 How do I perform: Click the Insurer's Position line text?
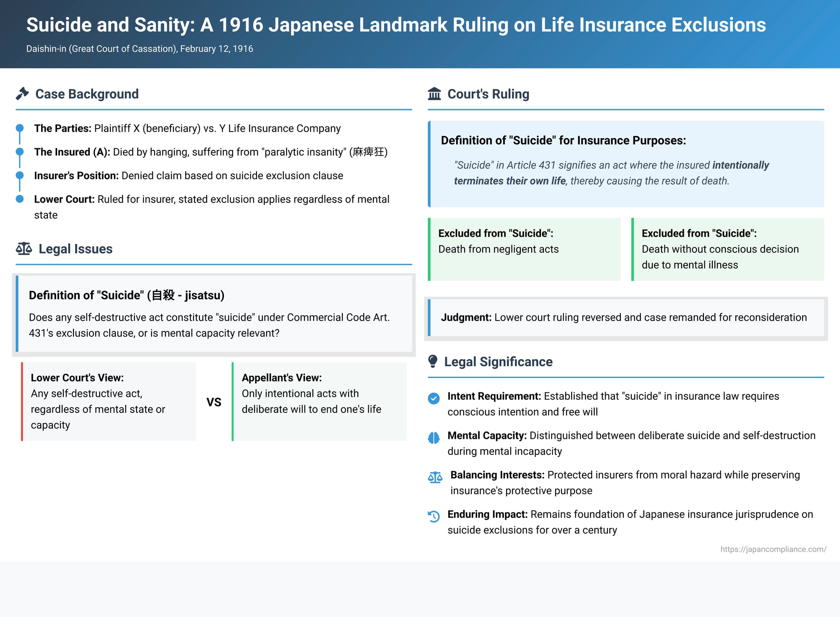point(189,176)
